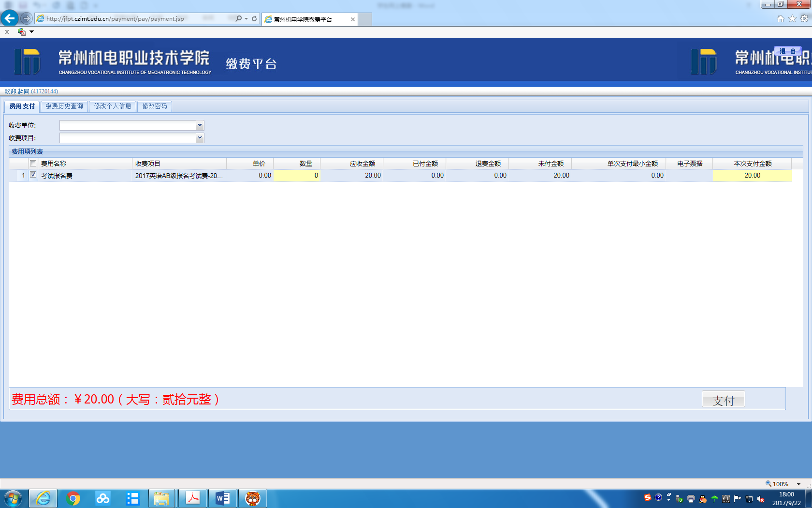Click the 退出 logout button
Screen dimensions: 812x508
point(787,51)
